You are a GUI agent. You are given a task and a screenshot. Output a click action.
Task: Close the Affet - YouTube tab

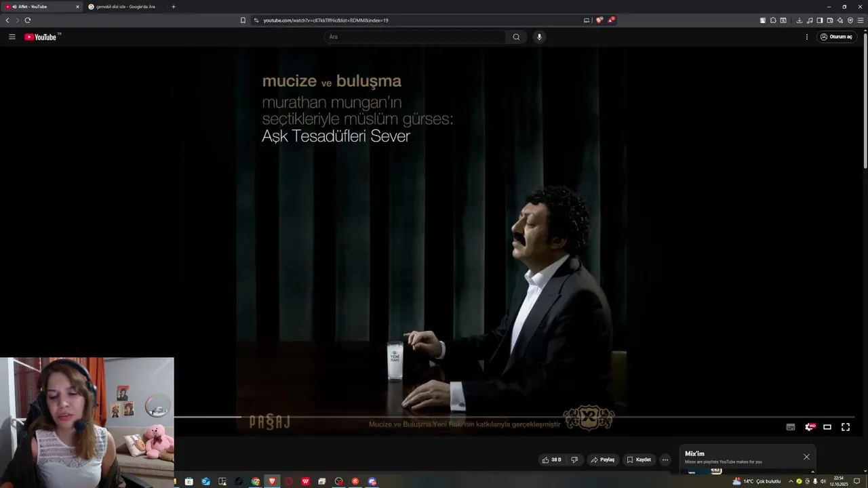coord(77,7)
